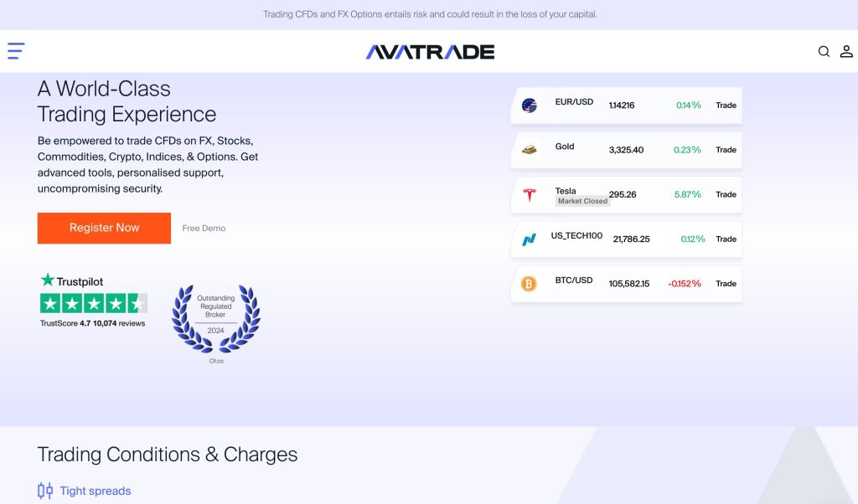This screenshot has height=504, width=858.
Task: Click the -0.152% change value
Action: click(x=685, y=284)
